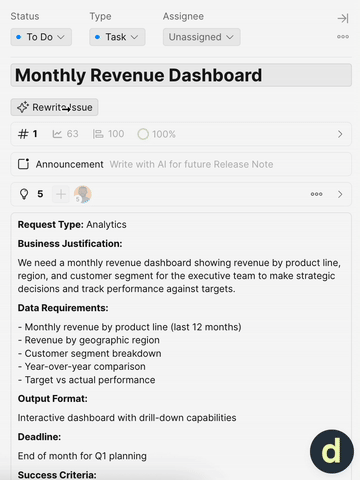Click the Monthly Revenue Dashboard title field

(181, 75)
